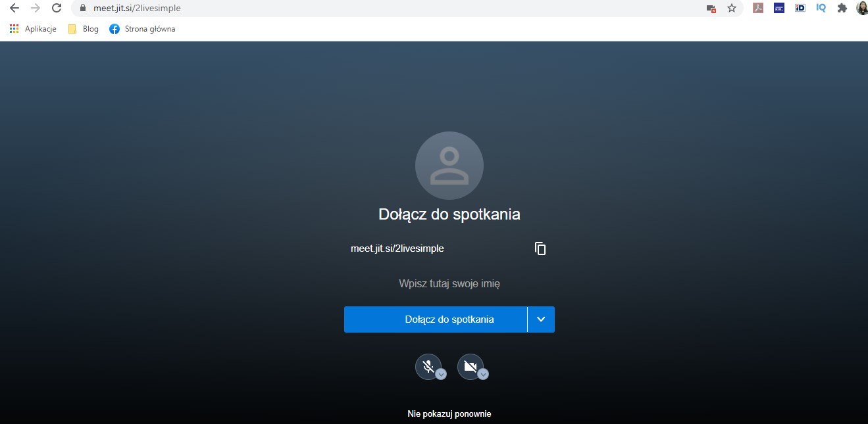
Task: Open the Aplikacje apps shortcut
Action: coord(33,29)
